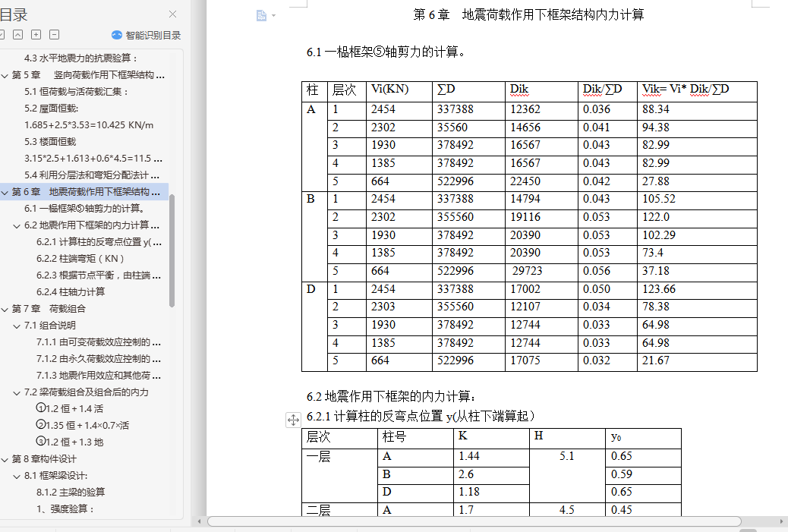Viewport: 788px width, 532px height.
Task: Click the left arrow of the horizontal scrollbar
Action: point(200,521)
